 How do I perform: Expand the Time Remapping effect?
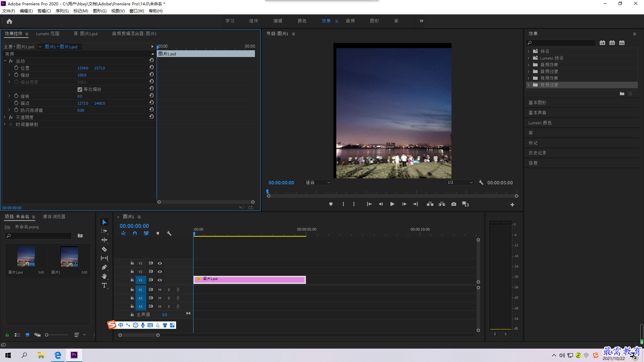point(5,124)
